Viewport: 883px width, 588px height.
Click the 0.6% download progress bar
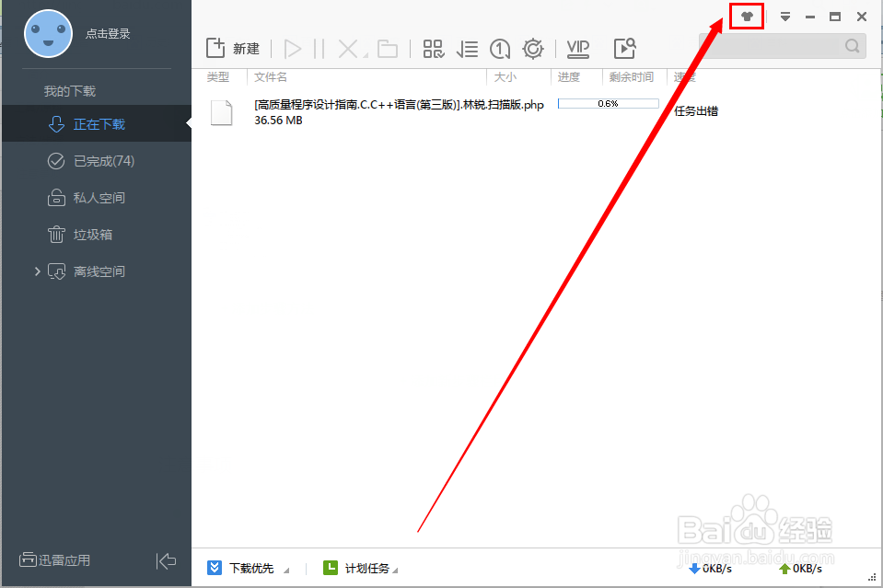point(608,104)
